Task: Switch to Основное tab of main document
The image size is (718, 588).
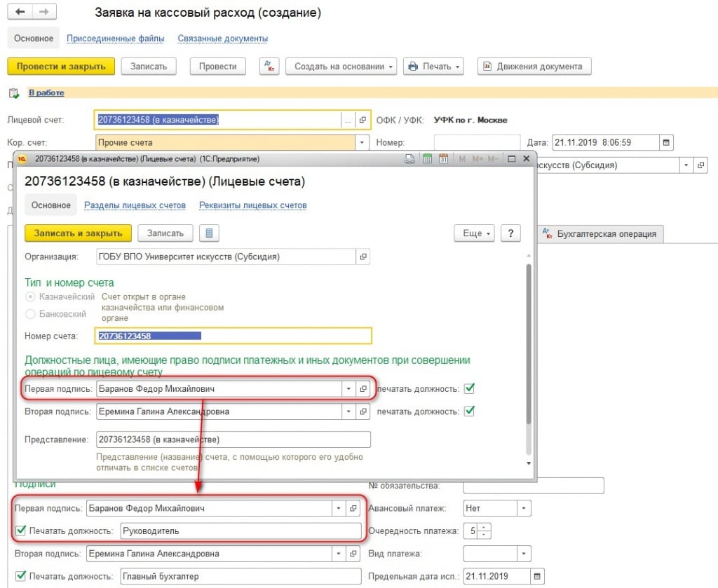Action: pyautogui.click(x=34, y=39)
